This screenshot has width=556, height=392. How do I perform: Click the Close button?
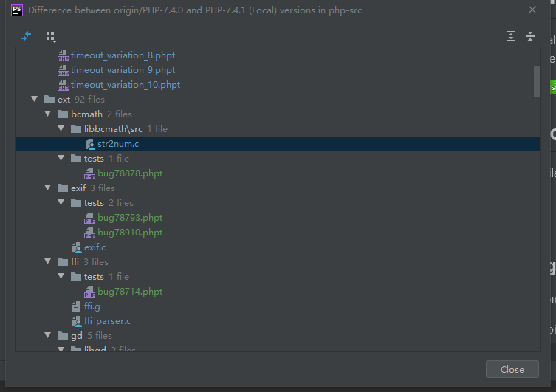[x=512, y=369]
